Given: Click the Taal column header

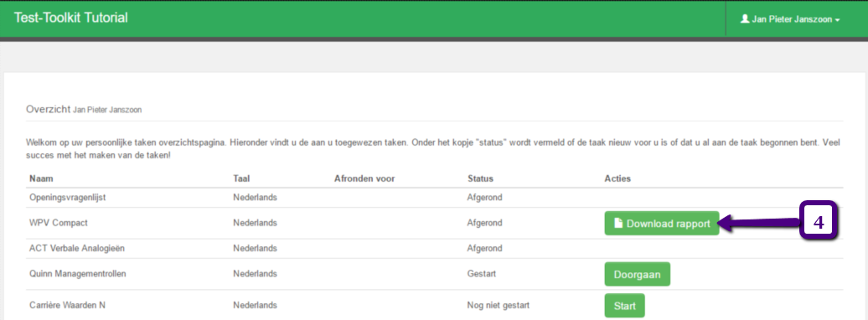Looking at the screenshot, I should pyautogui.click(x=242, y=178).
